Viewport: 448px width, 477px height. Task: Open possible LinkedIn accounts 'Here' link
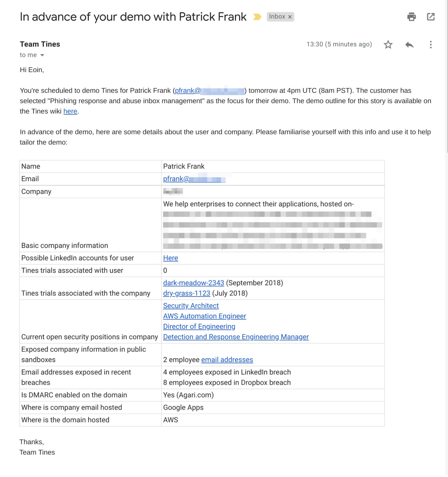tap(170, 258)
